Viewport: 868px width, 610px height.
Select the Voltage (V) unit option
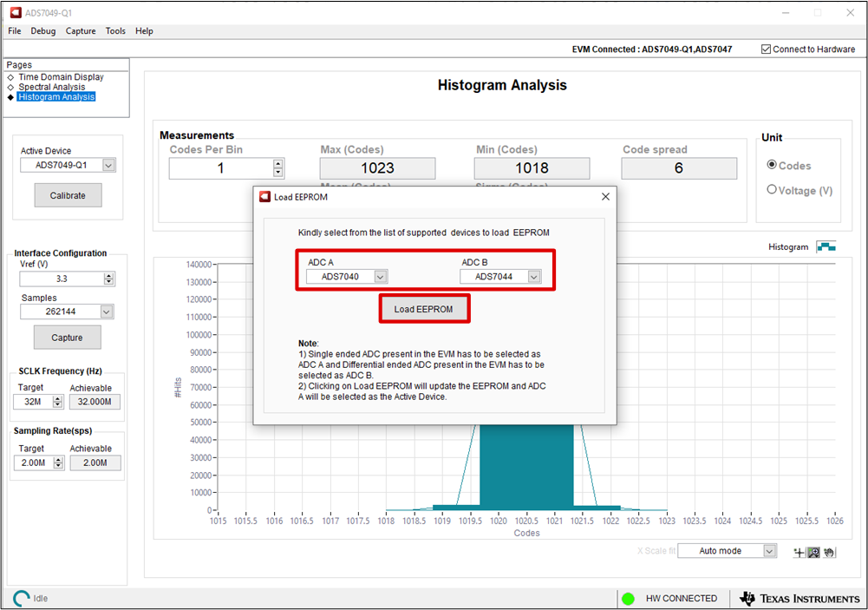[x=772, y=190]
